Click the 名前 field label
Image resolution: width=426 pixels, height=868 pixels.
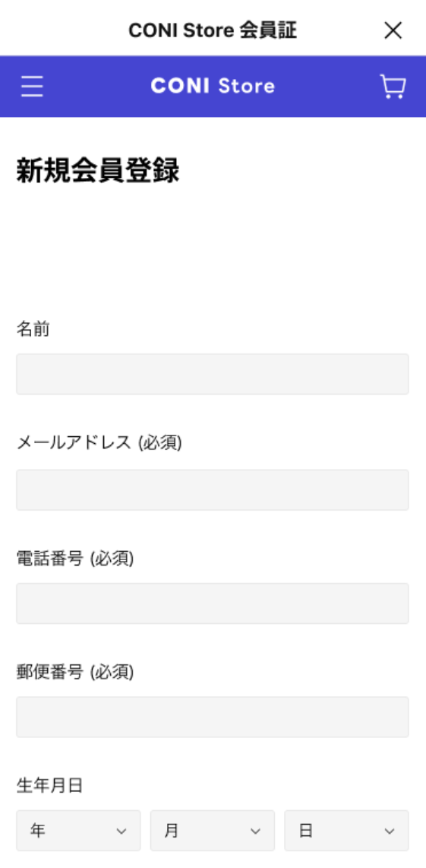coord(33,329)
